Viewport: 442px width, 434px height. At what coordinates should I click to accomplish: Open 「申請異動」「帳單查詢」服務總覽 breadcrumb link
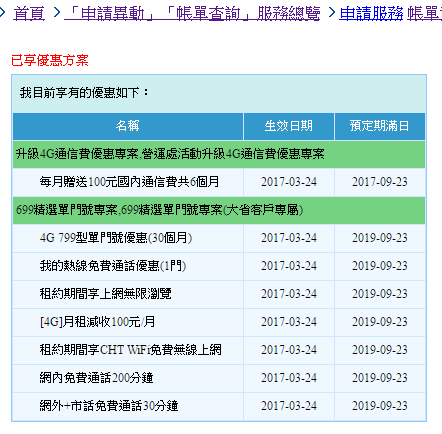(192, 13)
